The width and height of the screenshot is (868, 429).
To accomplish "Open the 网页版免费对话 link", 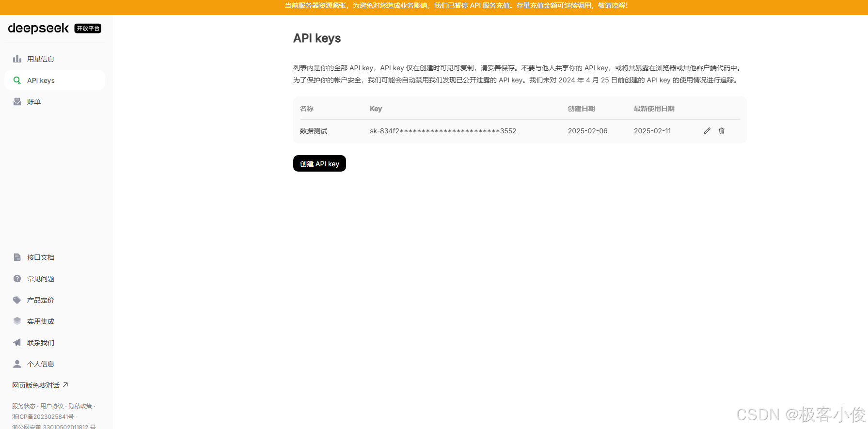I will coord(40,385).
